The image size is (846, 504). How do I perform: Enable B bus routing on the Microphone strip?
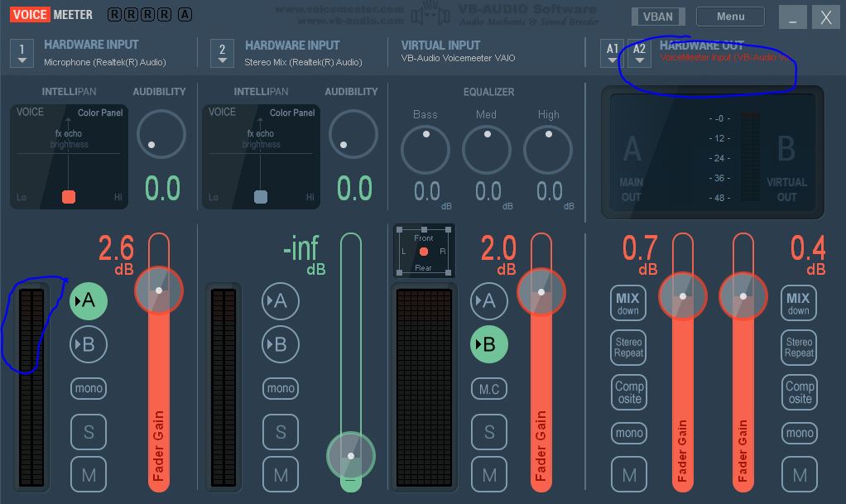89,344
